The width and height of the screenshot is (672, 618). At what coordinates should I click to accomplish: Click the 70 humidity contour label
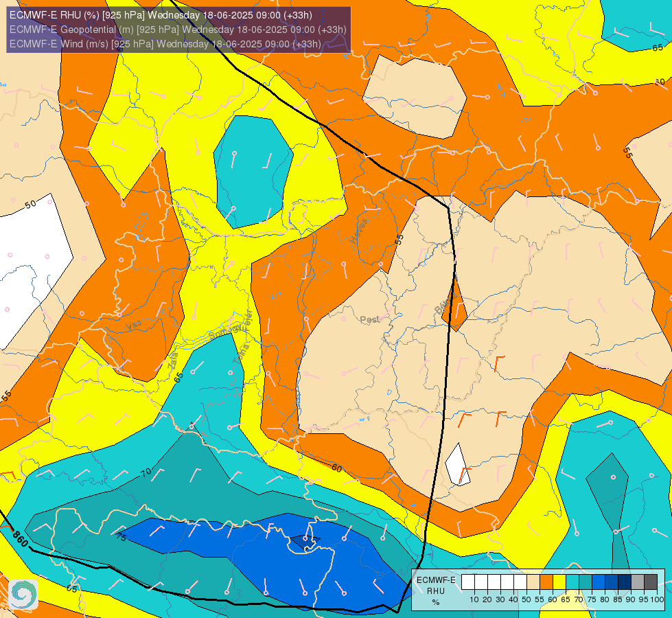(146, 472)
